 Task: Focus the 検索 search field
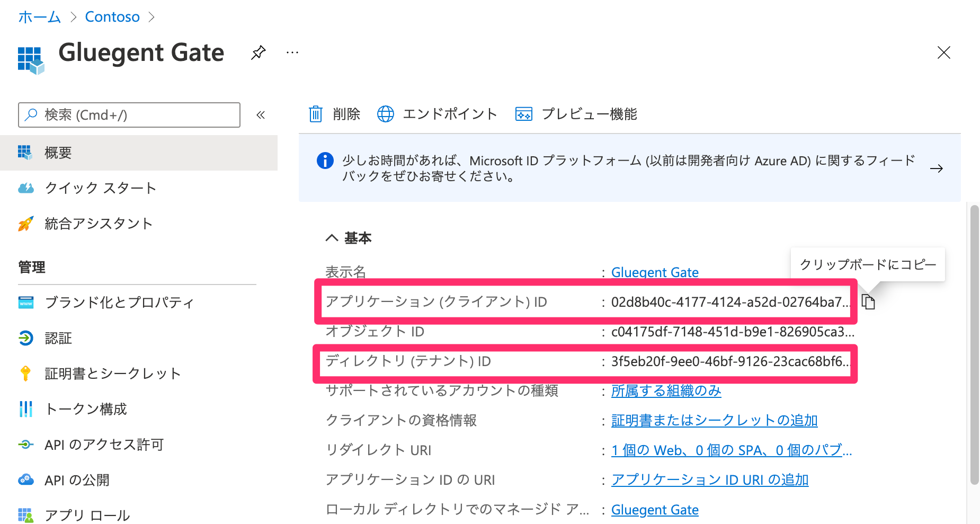[x=129, y=115]
